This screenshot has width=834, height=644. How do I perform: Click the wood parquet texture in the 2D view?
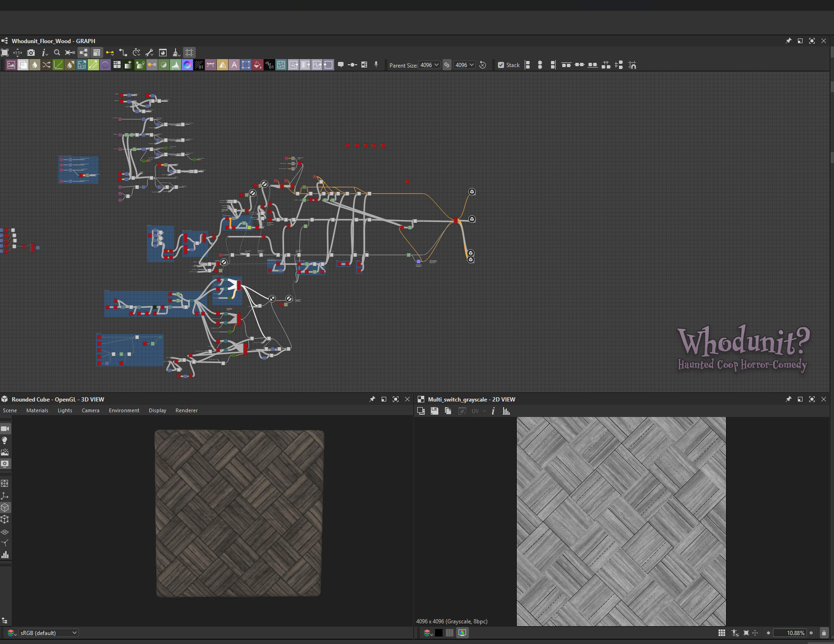[x=621, y=521]
